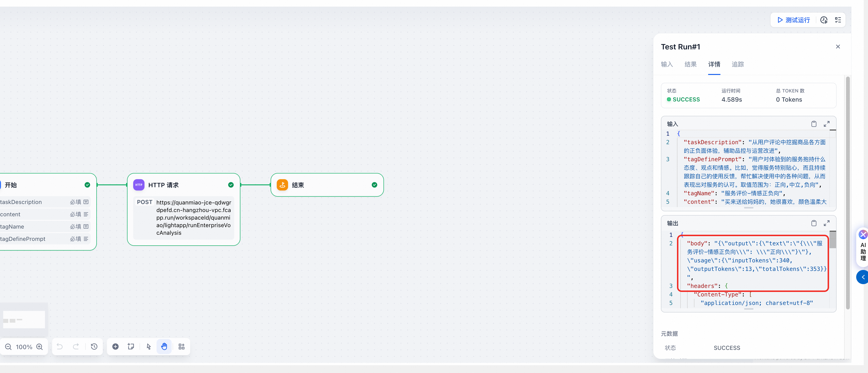868x373 pixels.
Task: Click the workflow minimap thumbnail
Action: (24, 319)
